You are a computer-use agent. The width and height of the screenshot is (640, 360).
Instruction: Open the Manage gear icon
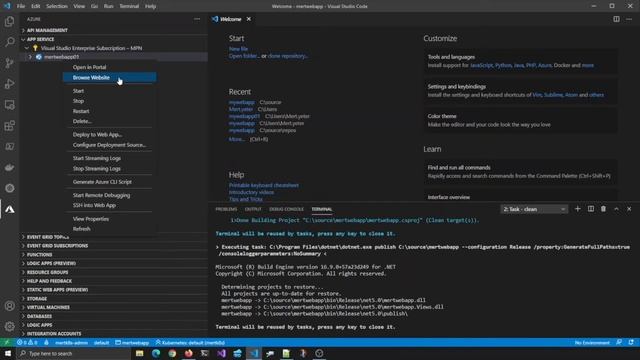click(x=9, y=326)
